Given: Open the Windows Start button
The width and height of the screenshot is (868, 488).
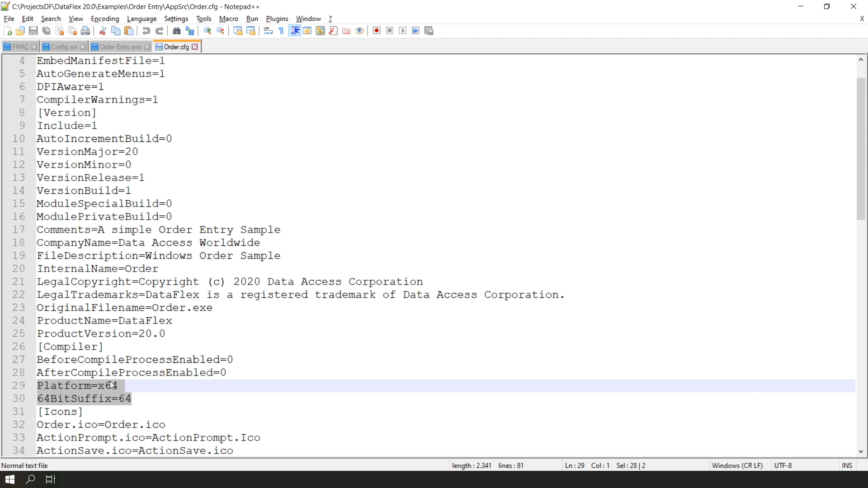Looking at the screenshot, I should tap(10, 479).
